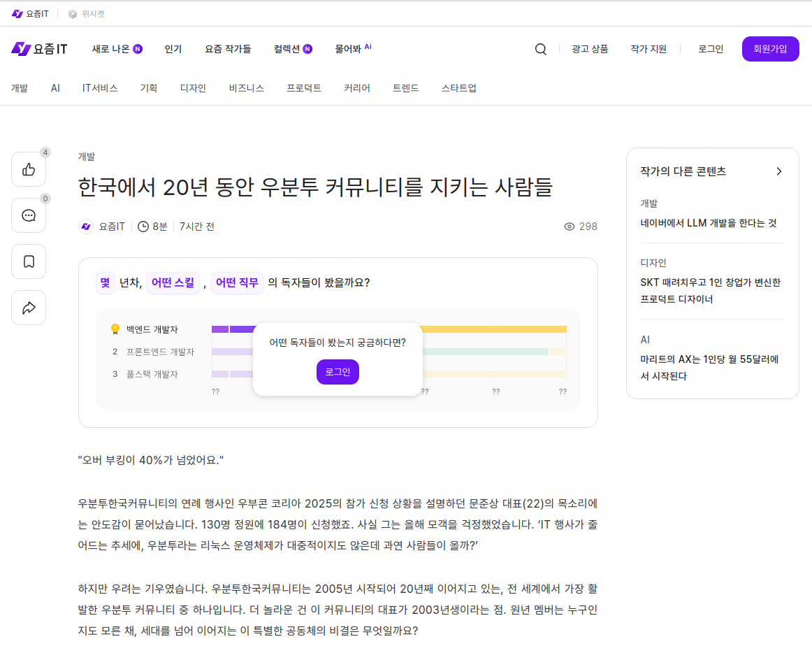
Task: Open the 컬렉션 menu item
Action: (x=287, y=49)
